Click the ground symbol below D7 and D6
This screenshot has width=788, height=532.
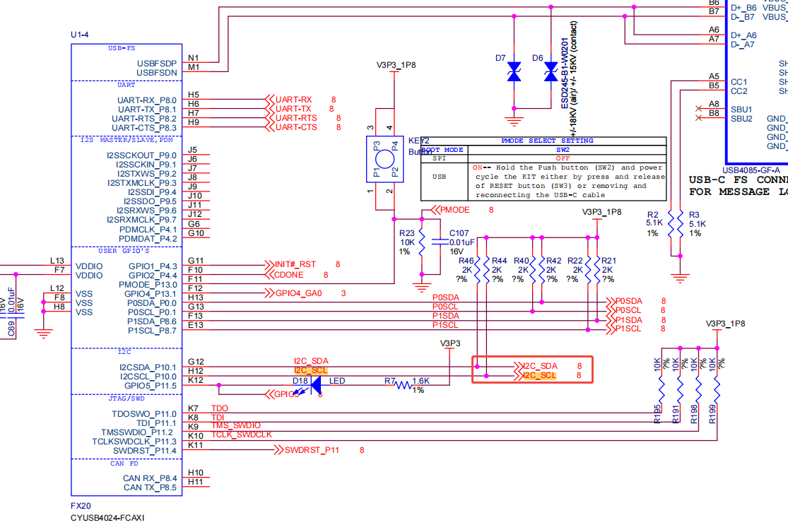click(x=514, y=122)
